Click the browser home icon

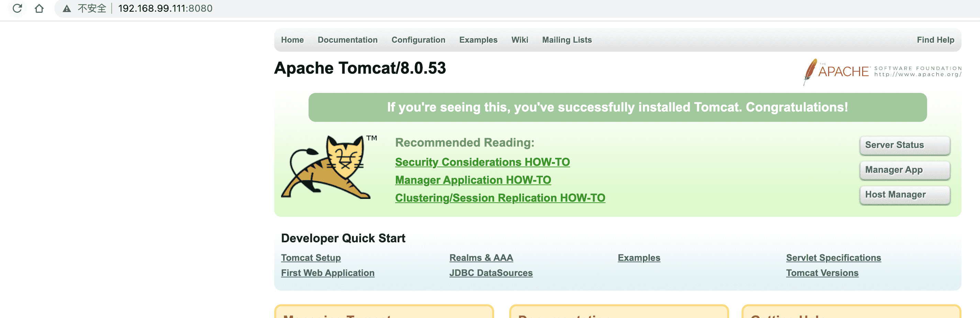pos(39,8)
